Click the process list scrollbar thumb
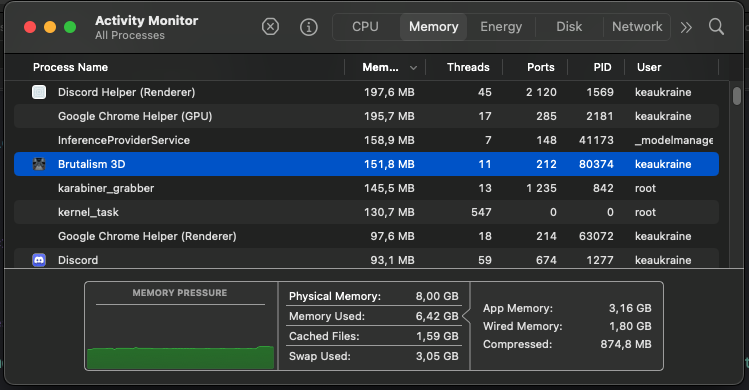The image size is (749, 390). (x=737, y=96)
